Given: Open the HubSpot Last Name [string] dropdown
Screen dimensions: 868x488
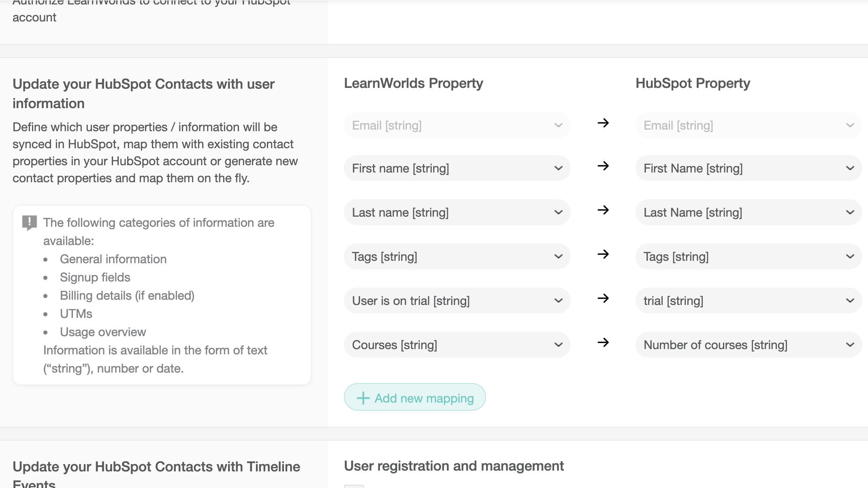Looking at the screenshot, I should 748,212.
